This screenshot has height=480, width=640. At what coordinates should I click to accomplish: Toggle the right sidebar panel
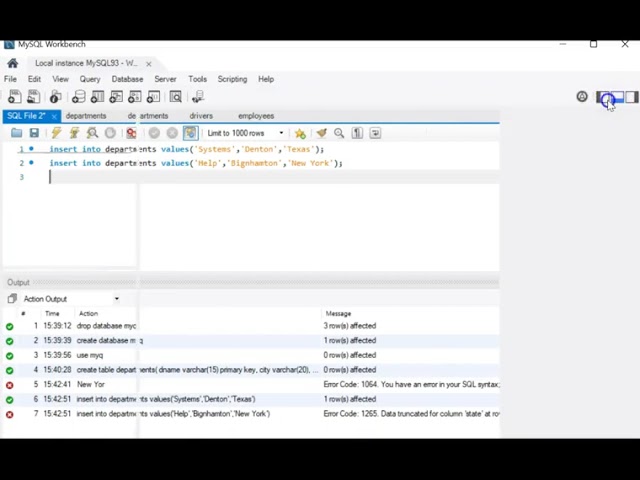(631, 97)
